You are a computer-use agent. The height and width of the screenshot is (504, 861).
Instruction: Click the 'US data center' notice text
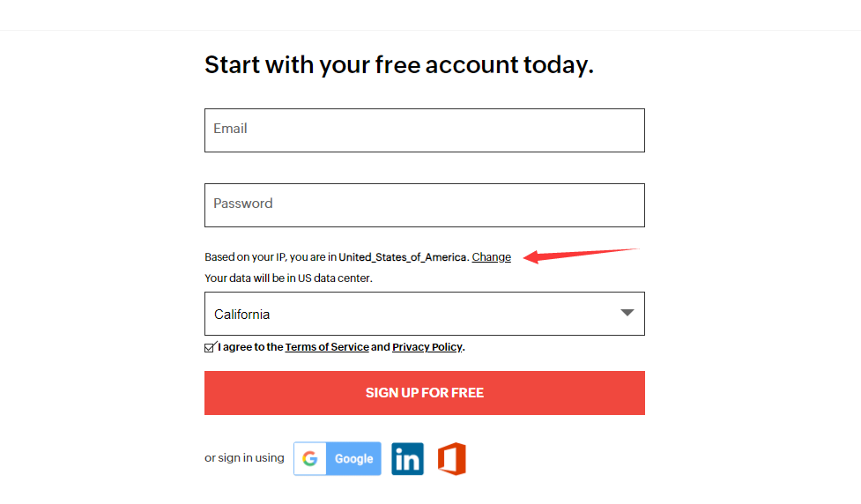[288, 278]
